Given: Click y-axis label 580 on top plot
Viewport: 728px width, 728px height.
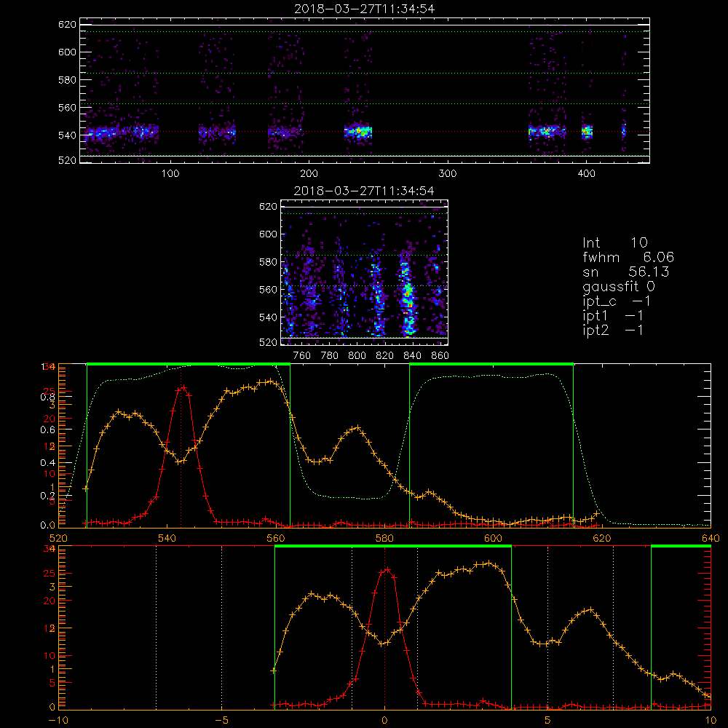Looking at the screenshot, I should (67, 80).
